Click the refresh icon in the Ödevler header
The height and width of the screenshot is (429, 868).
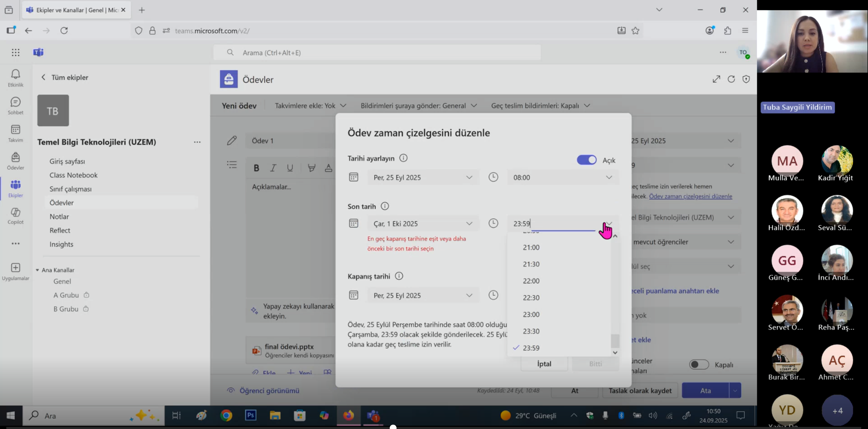pos(731,79)
